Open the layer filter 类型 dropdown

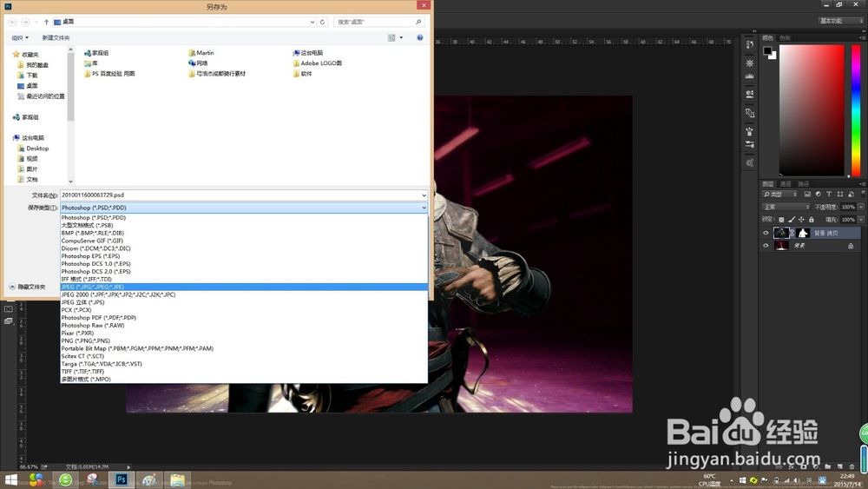780,195
